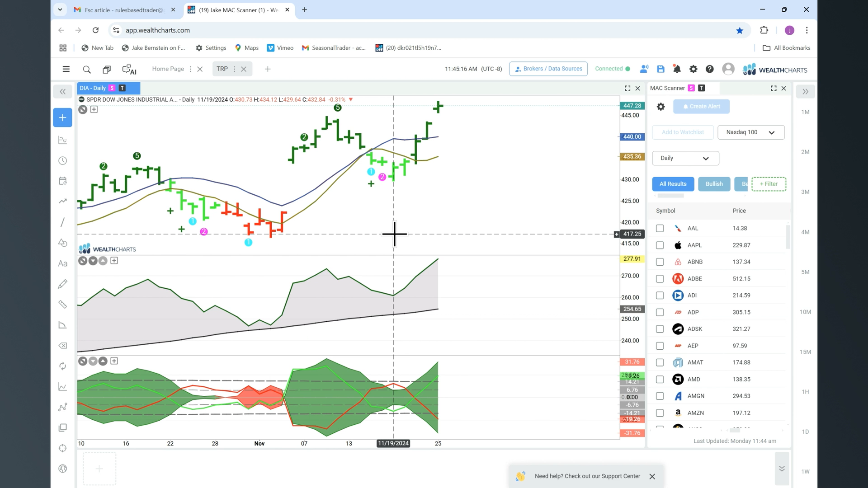Select the 1H timeframe on right bar
This screenshot has width=868, height=488.
point(805,392)
